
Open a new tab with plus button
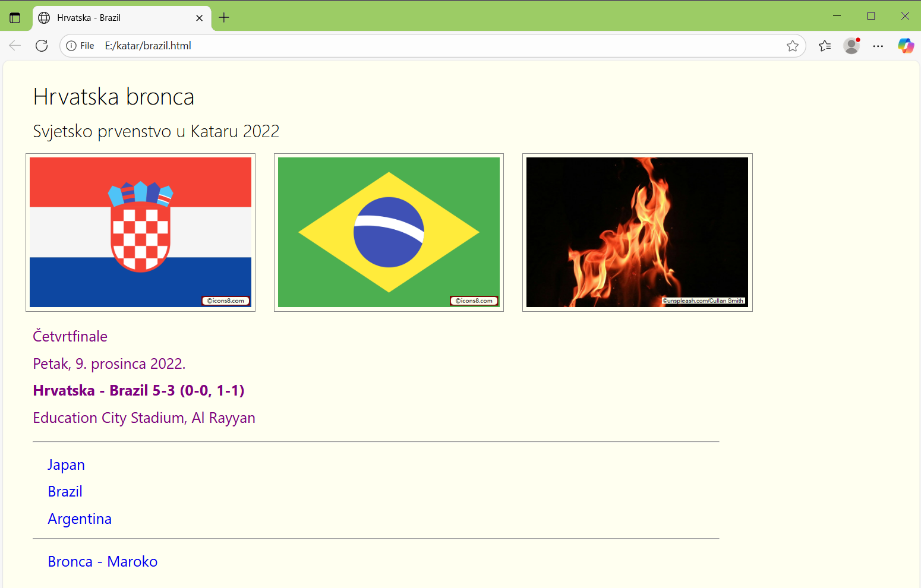(224, 18)
